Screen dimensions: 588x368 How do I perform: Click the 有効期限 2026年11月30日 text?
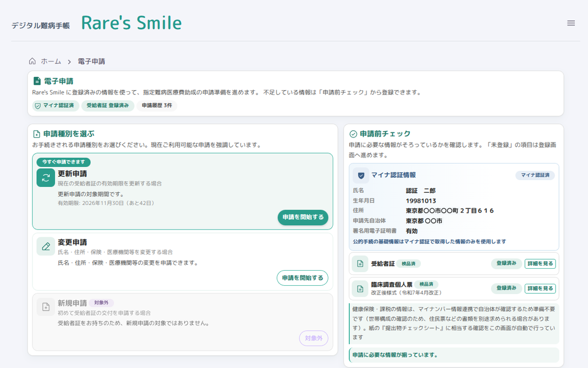[106, 203]
